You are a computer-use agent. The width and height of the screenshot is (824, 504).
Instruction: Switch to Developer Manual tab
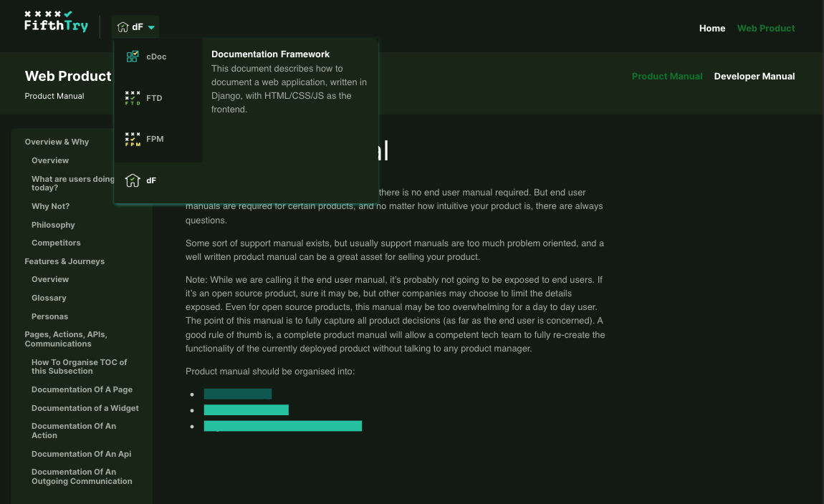tap(754, 76)
